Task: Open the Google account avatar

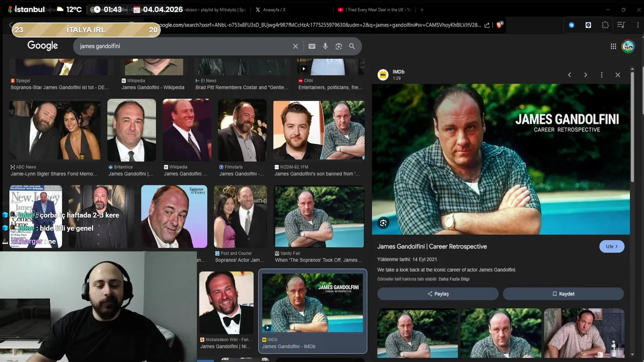Action: (628, 46)
